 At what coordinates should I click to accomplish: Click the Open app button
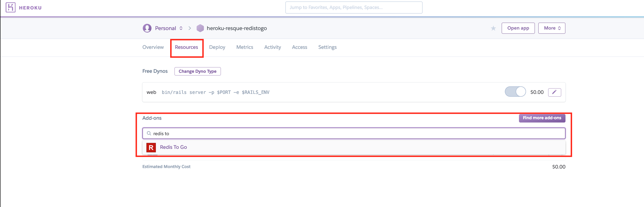pyautogui.click(x=518, y=28)
